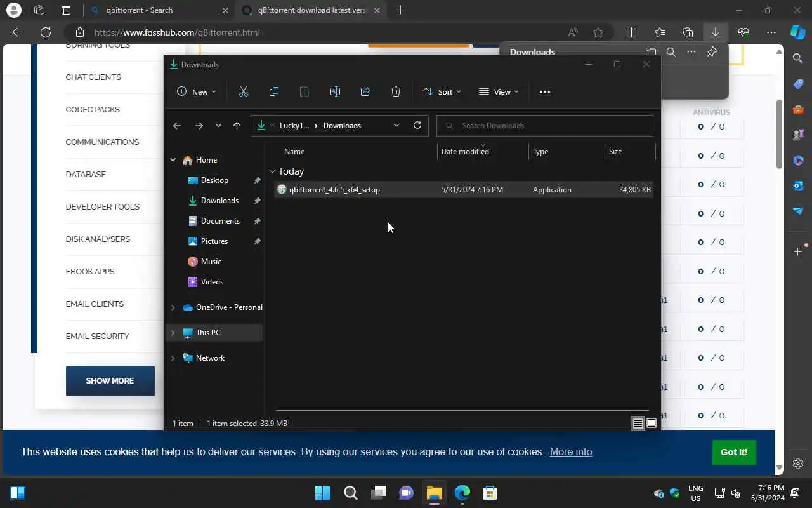Click the Search Downloads input field

tap(545, 126)
